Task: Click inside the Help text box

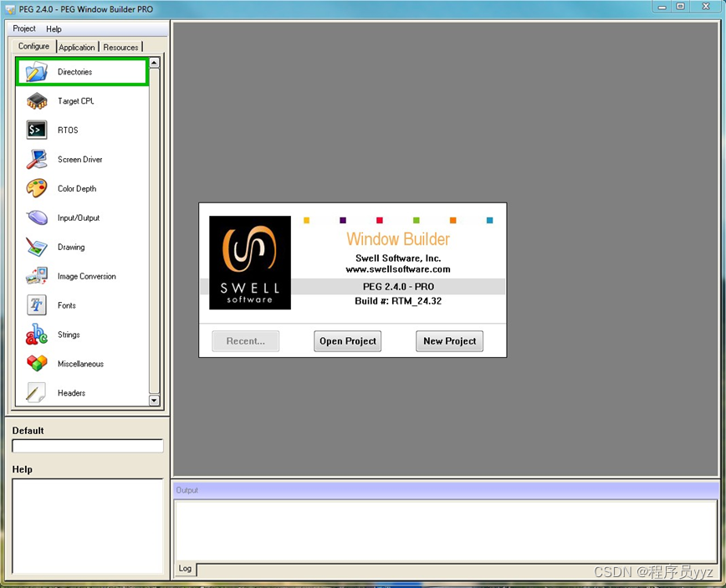Action: [x=88, y=526]
